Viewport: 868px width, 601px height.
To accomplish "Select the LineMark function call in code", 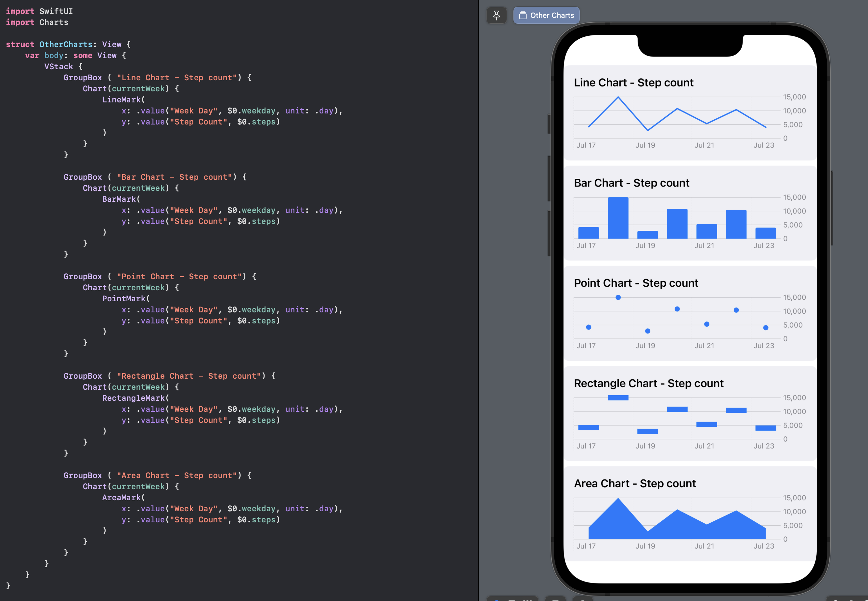I will click(121, 99).
